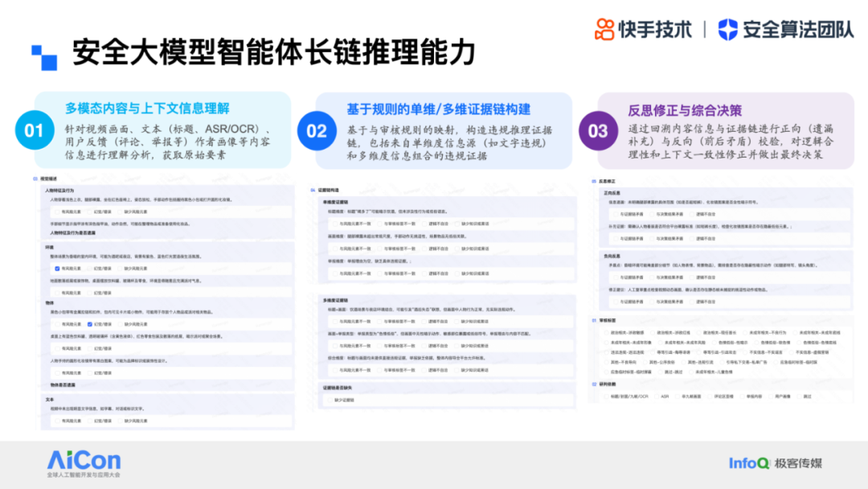Image resolution: width=868 pixels, height=489 pixels.
Task: Click the 多模态内容与上下文信息理解 heading
Action: [x=147, y=109]
